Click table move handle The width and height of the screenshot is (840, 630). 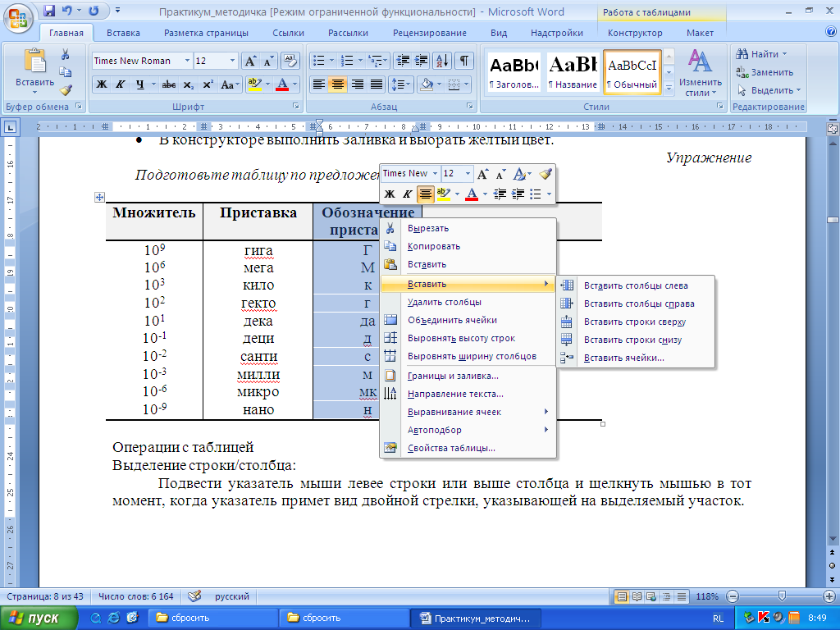pos(99,197)
